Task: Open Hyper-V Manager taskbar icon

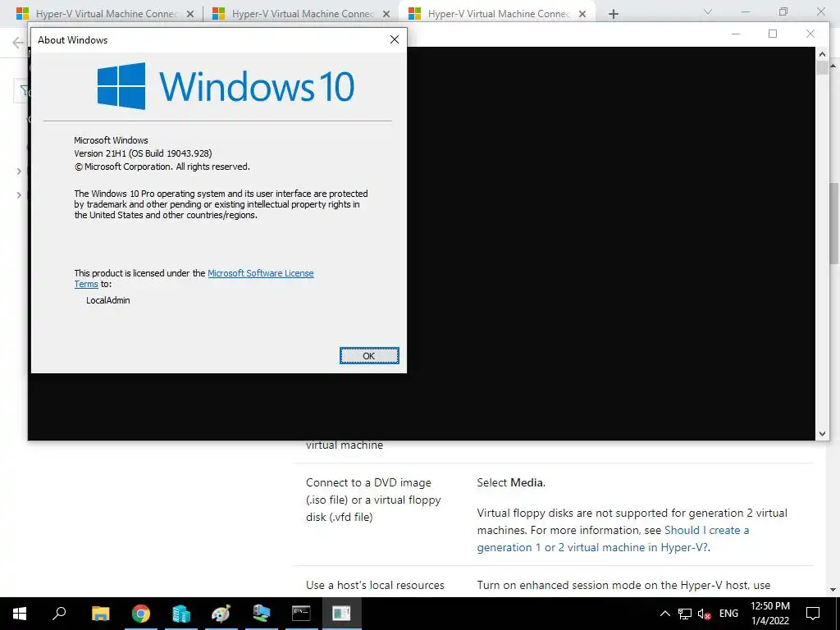Action: click(261, 614)
